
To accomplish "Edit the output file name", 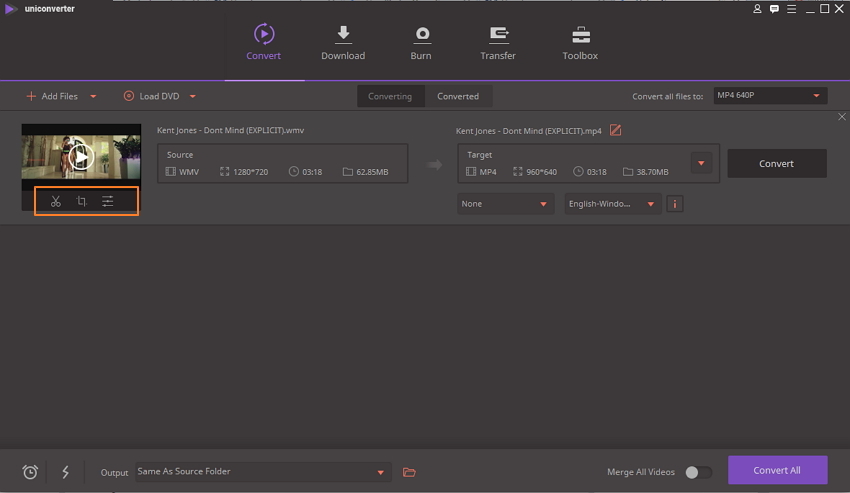I will coord(615,130).
